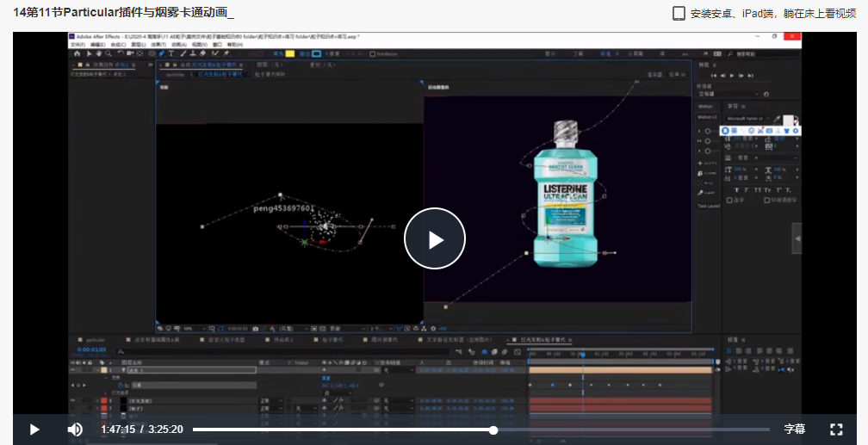Click the settings gear on the floating IME toolbar
The image size is (868, 445).
point(796,131)
